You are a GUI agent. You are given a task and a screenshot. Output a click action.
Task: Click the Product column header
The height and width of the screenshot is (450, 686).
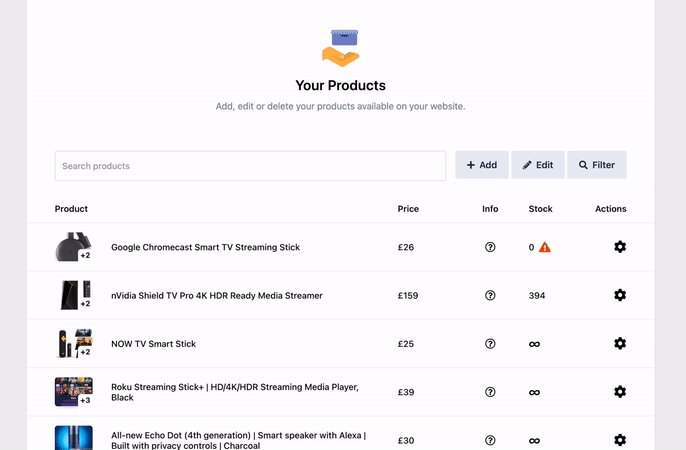coord(71,209)
